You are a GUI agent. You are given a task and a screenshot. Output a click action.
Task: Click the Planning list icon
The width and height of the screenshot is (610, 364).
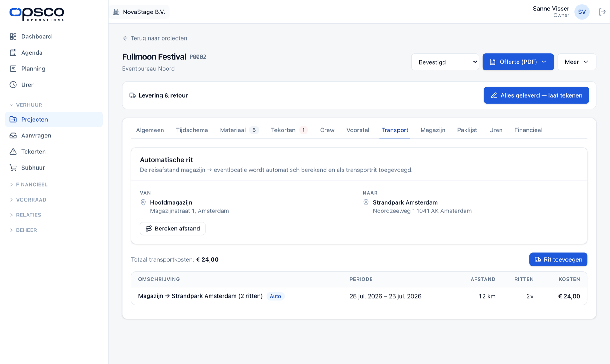pos(13,69)
